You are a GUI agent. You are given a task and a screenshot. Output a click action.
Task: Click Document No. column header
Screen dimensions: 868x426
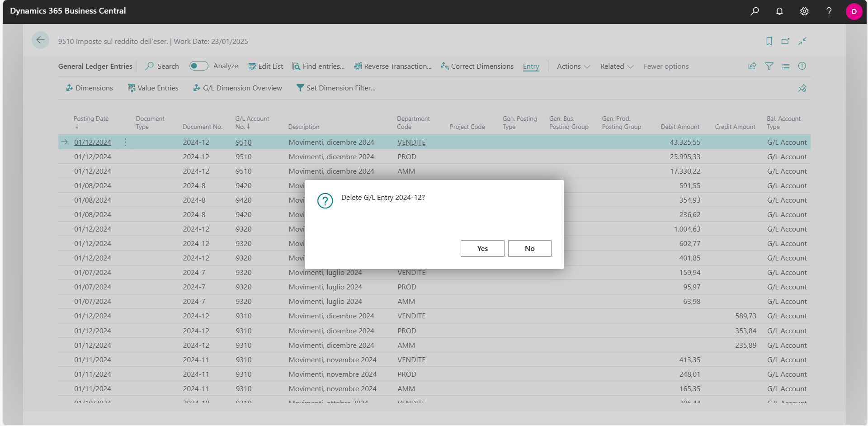(x=203, y=127)
